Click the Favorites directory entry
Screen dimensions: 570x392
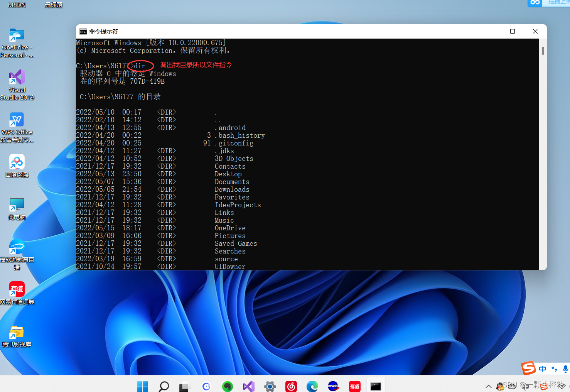(x=232, y=197)
